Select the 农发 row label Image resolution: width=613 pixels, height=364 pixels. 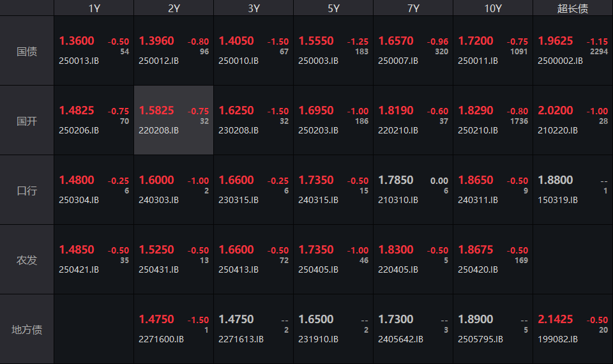click(27, 260)
